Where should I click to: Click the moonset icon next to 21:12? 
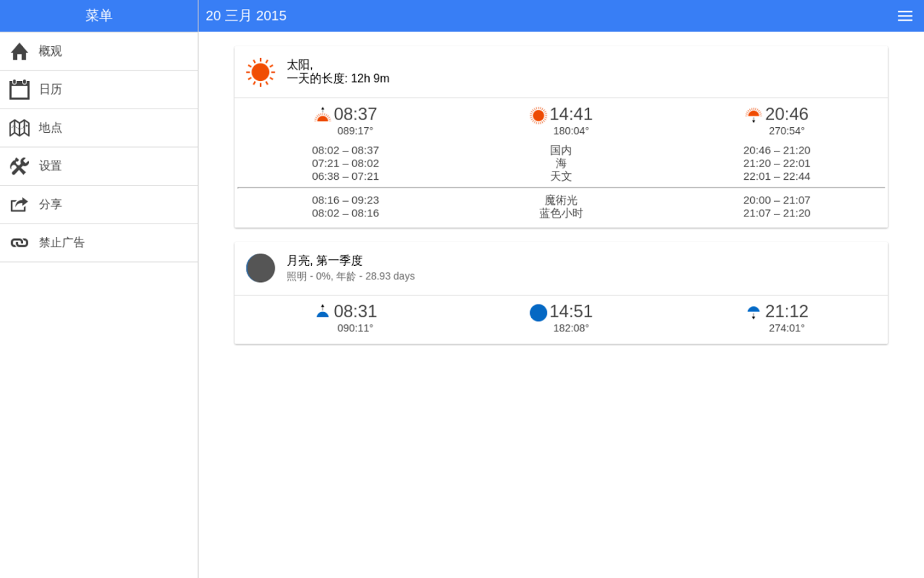point(753,313)
